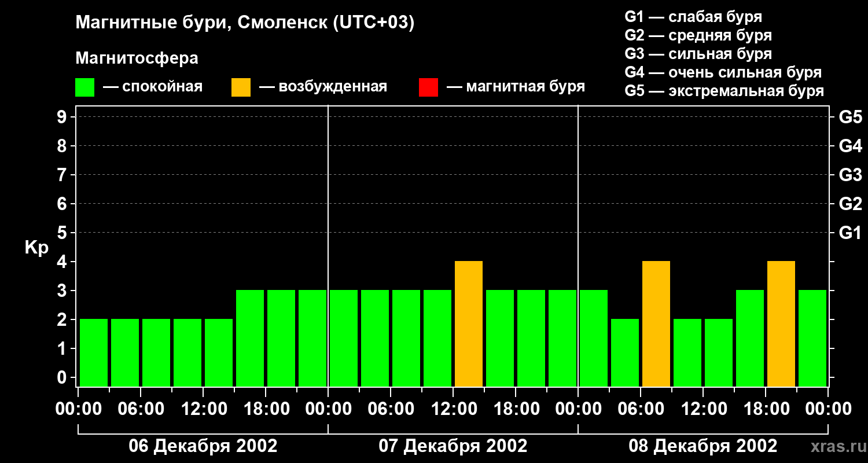The width and height of the screenshot is (868, 463).
Task: Click the first Kp 3 bar on 06 Декабря at 15:00
Action: coord(250,339)
